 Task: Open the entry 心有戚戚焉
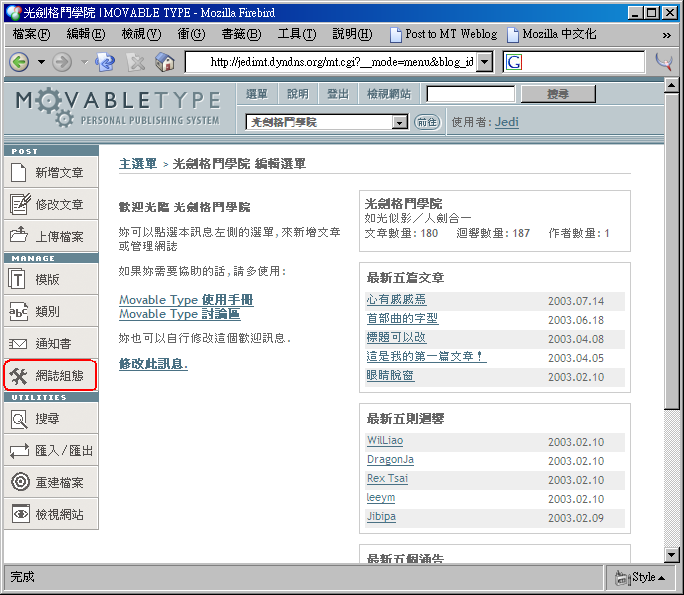coord(397,299)
